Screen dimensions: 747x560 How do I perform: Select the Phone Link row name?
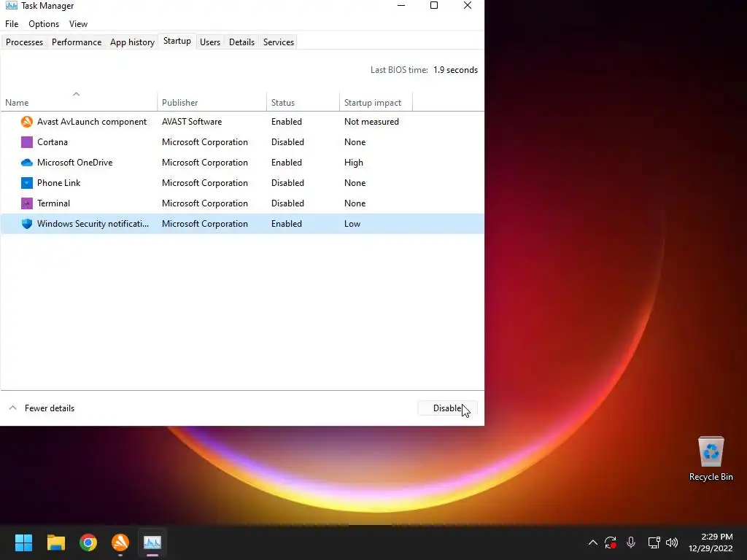click(59, 183)
